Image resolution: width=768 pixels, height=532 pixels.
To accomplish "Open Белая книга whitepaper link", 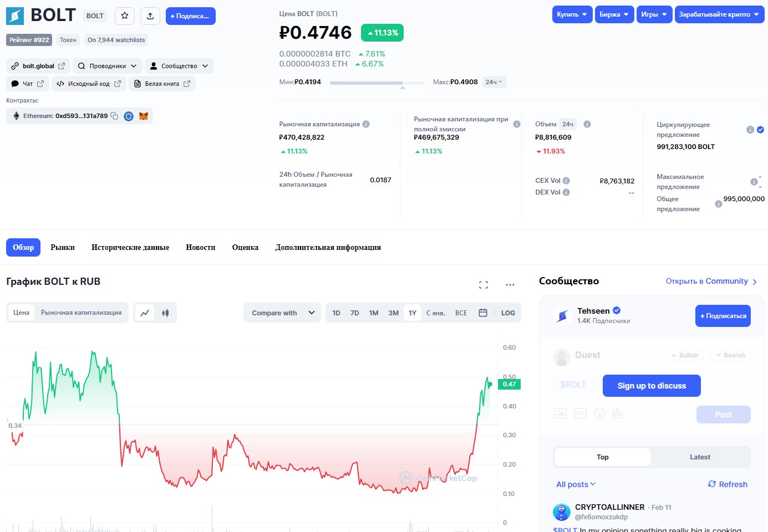I will (x=162, y=84).
